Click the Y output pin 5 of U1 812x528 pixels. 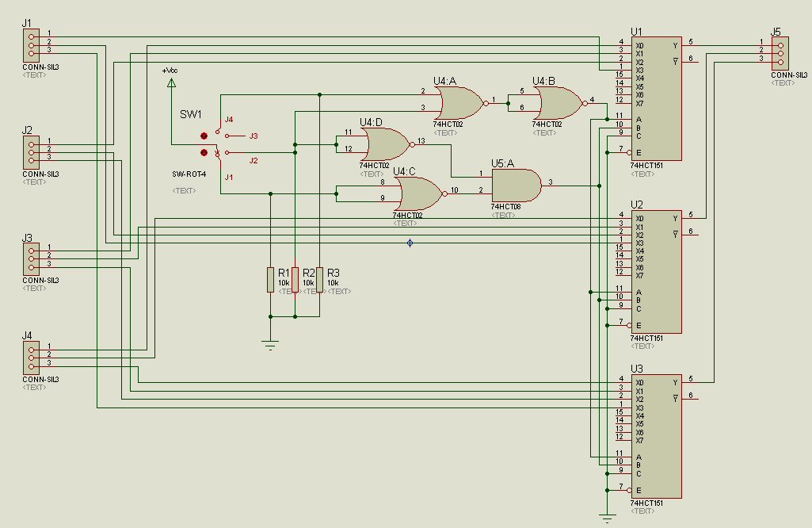(x=690, y=45)
